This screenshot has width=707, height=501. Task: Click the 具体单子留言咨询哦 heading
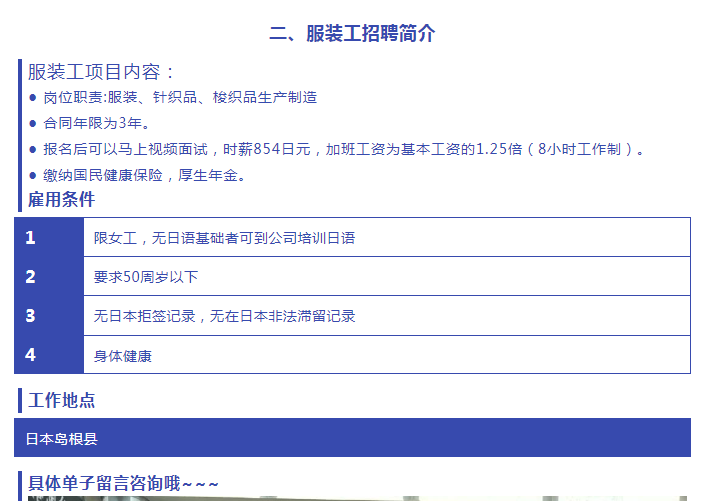coord(122,484)
